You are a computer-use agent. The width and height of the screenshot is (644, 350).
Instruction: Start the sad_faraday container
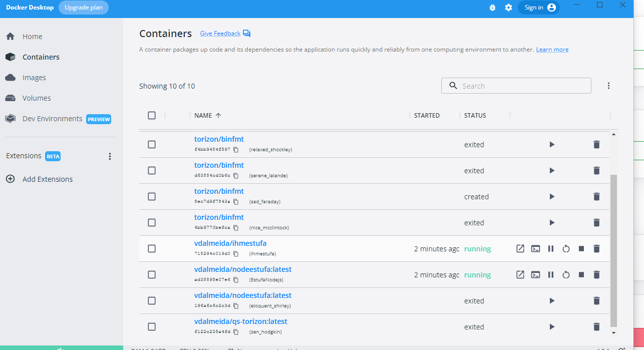pyautogui.click(x=552, y=196)
